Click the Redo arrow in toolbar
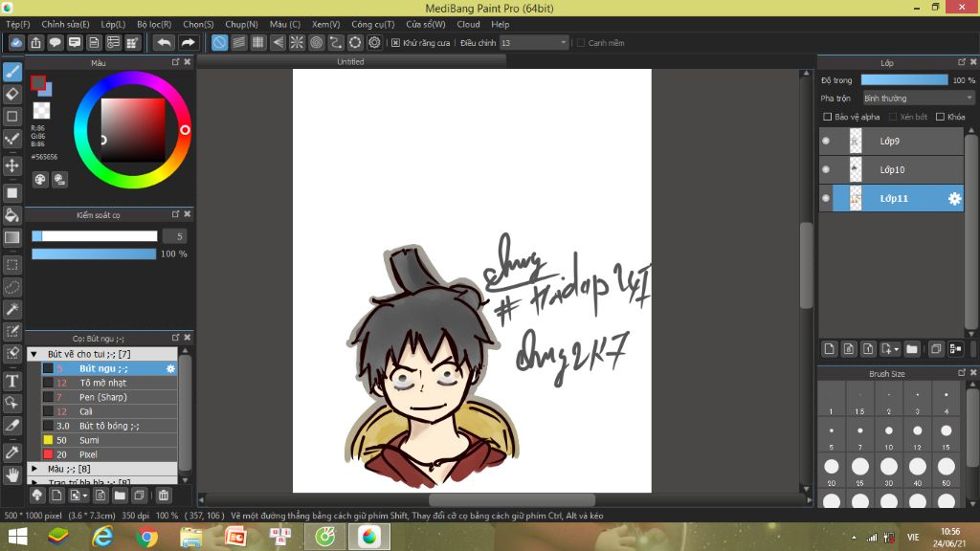 (188, 42)
